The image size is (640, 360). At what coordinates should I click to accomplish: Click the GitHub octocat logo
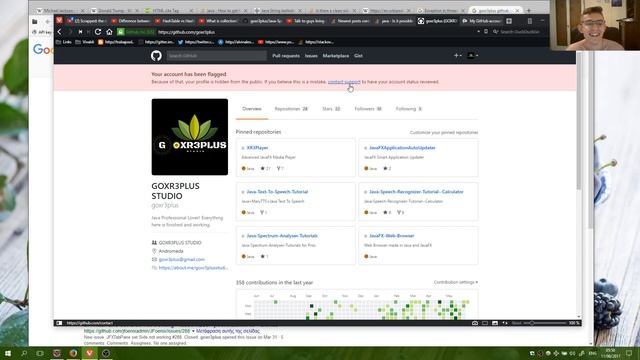click(x=156, y=56)
